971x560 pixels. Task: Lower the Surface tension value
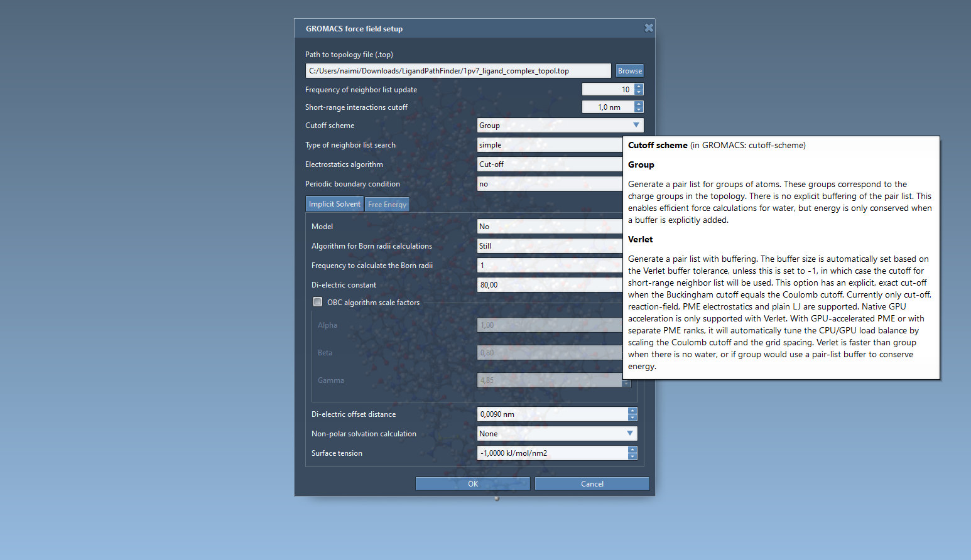[632, 456]
